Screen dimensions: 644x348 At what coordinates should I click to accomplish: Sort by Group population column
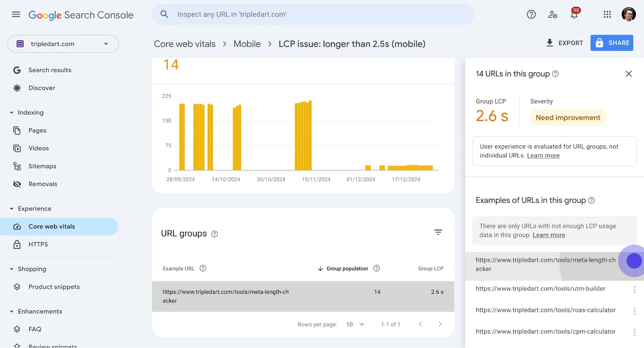(x=343, y=269)
